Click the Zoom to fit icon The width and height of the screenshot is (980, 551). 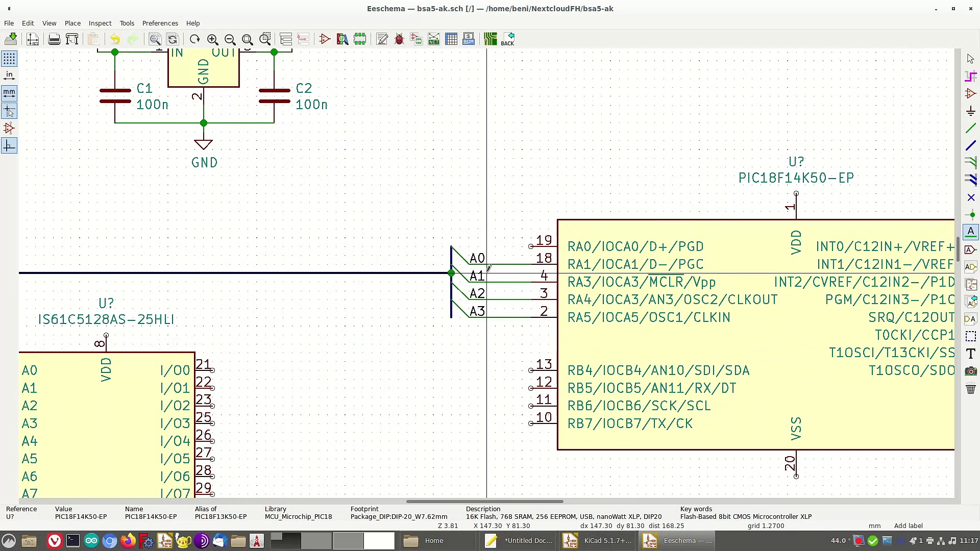point(248,39)
